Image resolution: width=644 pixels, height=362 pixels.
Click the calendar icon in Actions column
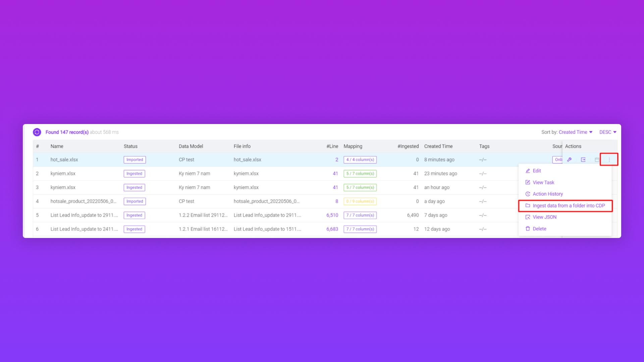point(597,160)
